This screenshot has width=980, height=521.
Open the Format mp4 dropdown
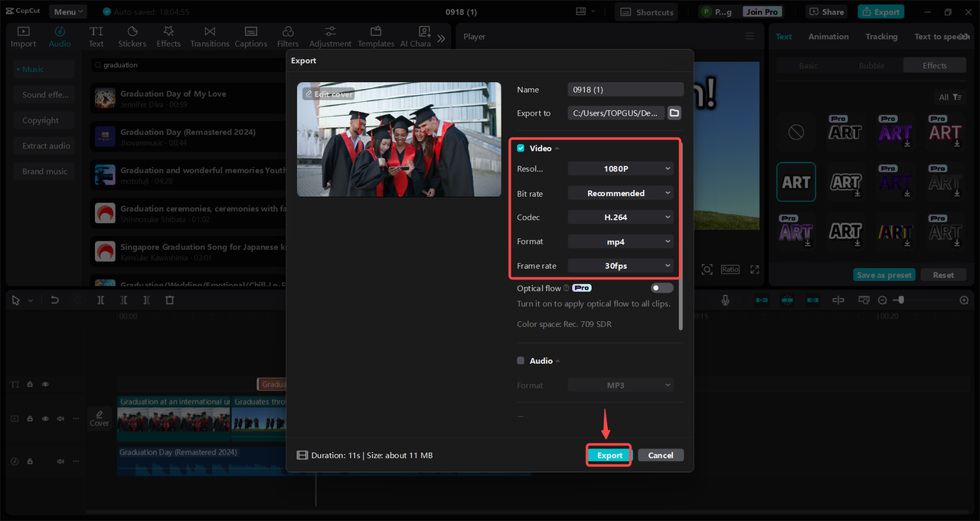pos(621,241)
